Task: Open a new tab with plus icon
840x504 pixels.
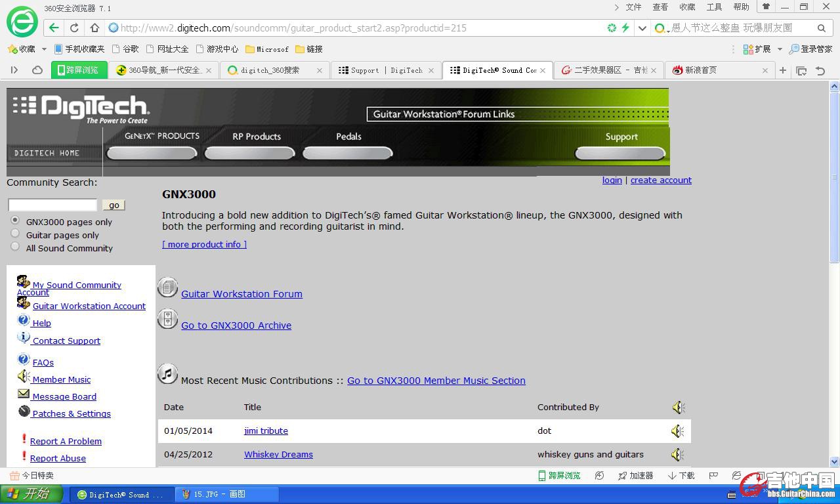Action: coord(782,70)
